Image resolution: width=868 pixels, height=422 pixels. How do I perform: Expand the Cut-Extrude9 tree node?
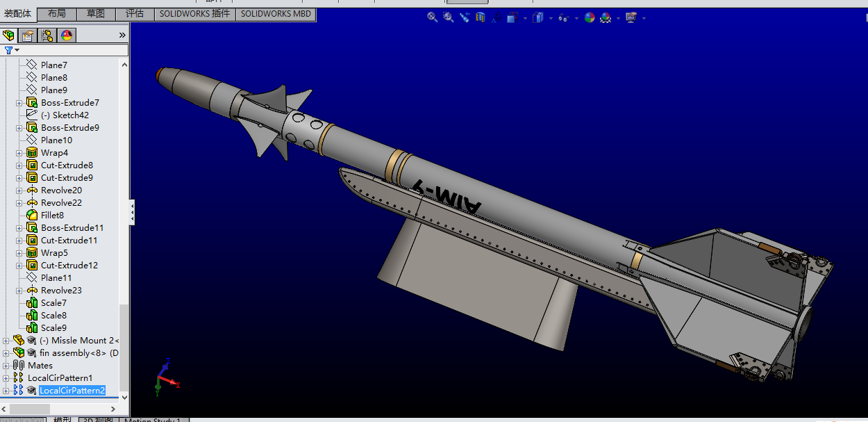[19, 178]
